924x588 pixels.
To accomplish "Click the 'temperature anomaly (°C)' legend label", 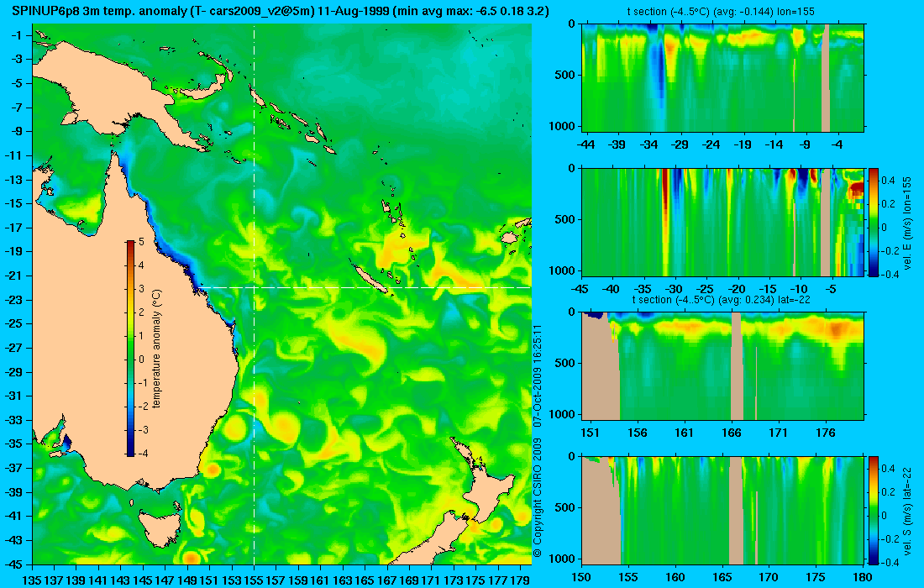I will (x=157, y=349).
